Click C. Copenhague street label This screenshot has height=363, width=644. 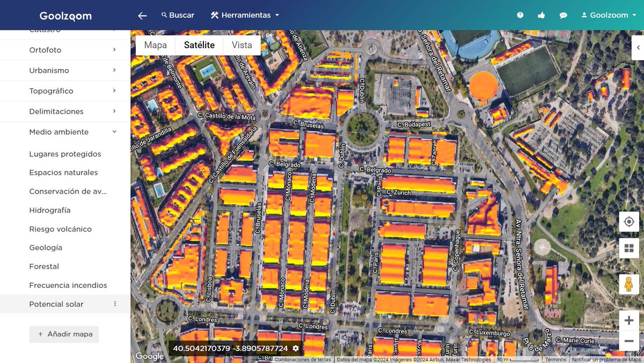click(x=458, y=250)
